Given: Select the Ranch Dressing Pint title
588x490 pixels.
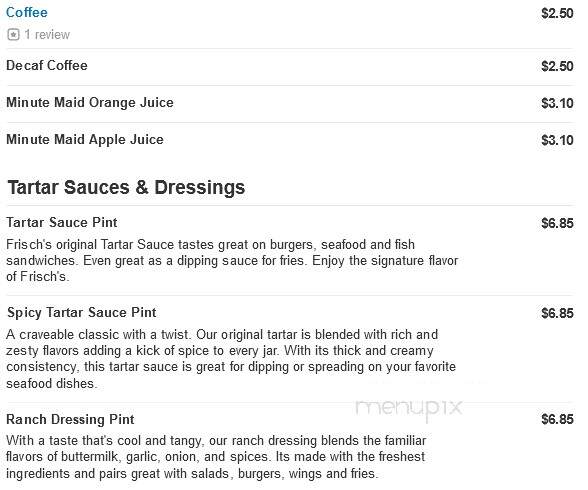Looking at the screenshot, I should pos(70,419).
